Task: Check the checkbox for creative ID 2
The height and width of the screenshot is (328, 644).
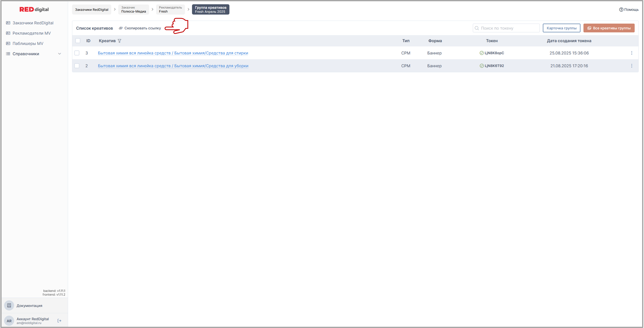Action: 77,66
